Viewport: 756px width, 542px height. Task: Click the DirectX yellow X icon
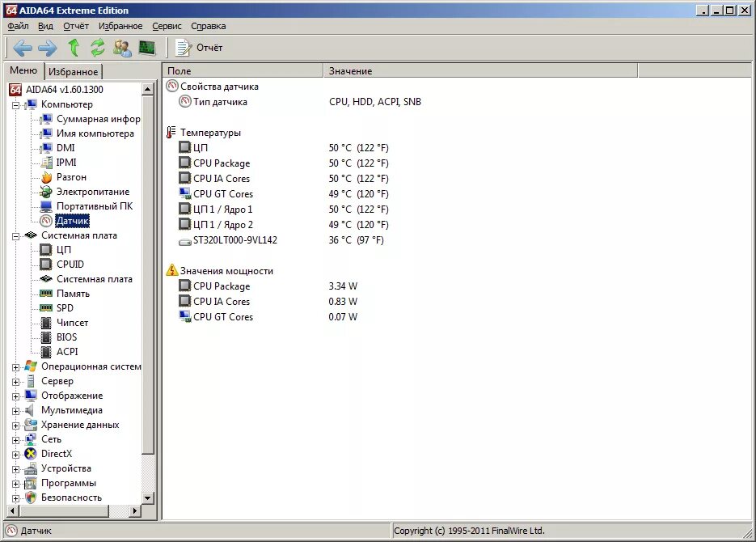pyautogui.click(x=31, y=454)
